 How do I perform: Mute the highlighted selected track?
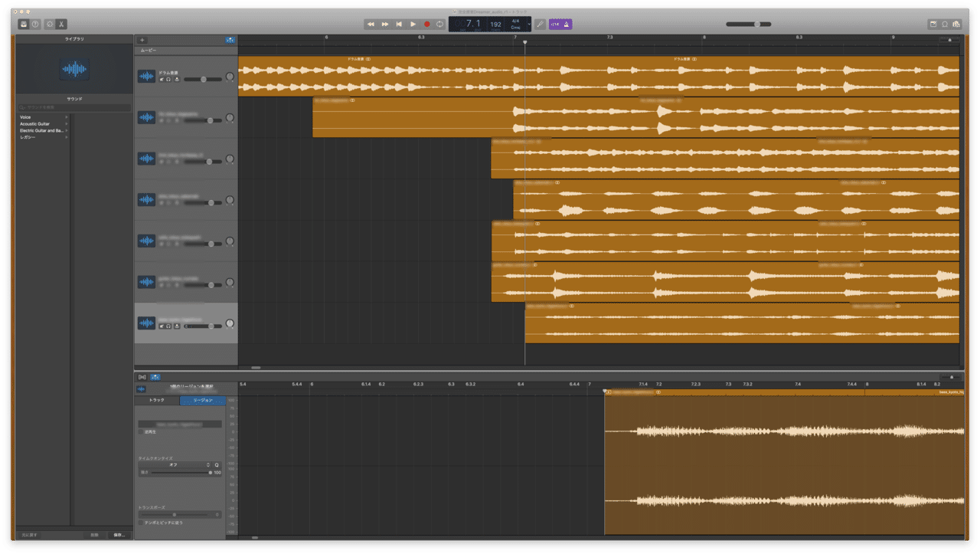(162, 326)
